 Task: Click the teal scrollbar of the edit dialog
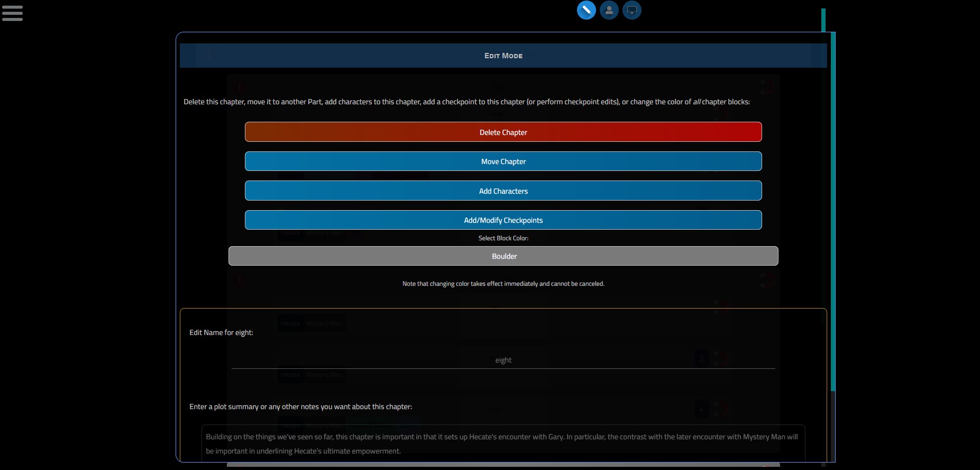click(x=832, y=212)
